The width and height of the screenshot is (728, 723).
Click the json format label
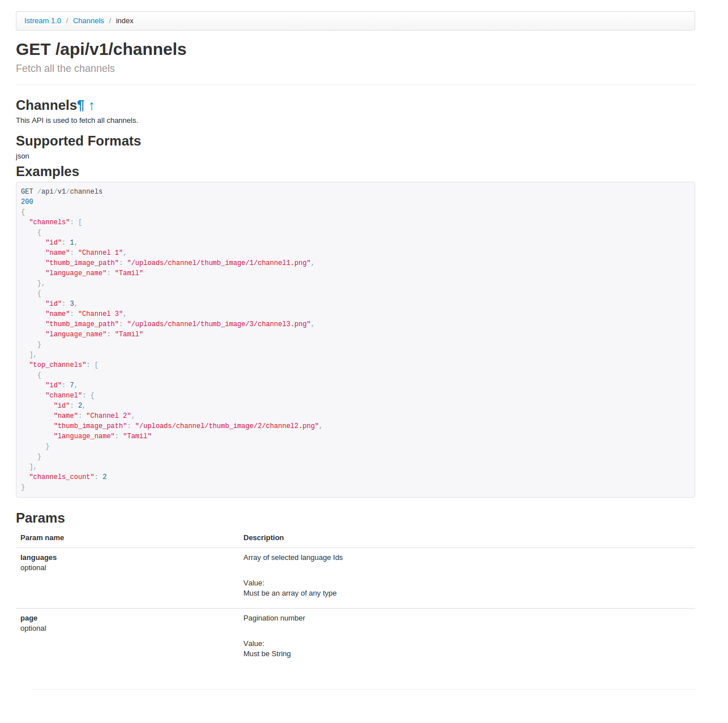[23, 156]
